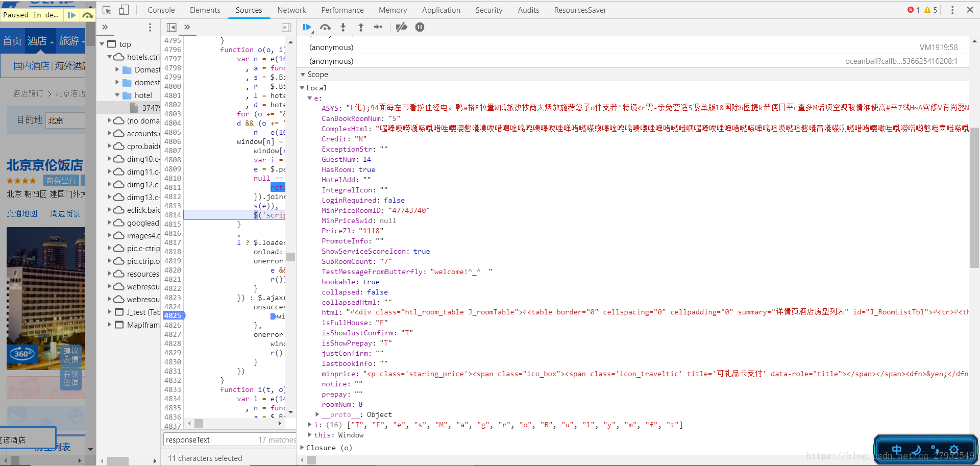This screenshot has width=980, height=466.
Task: Expand the accounts domain node
Action: 109,133
